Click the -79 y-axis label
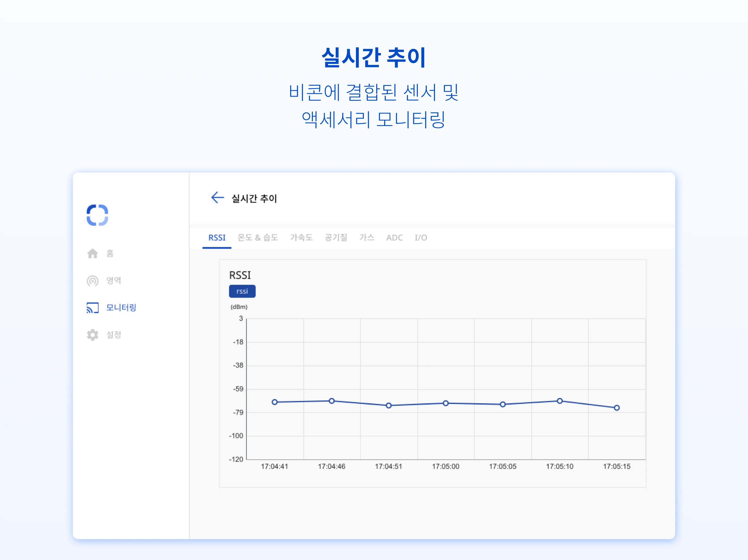The height and width of the screenshot is (560, 748). tap(238, 412)
